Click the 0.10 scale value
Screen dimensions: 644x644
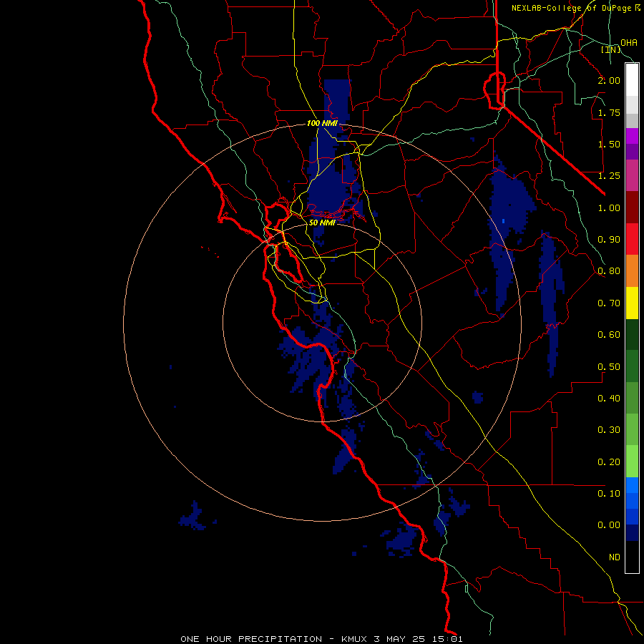coord(609,494)
